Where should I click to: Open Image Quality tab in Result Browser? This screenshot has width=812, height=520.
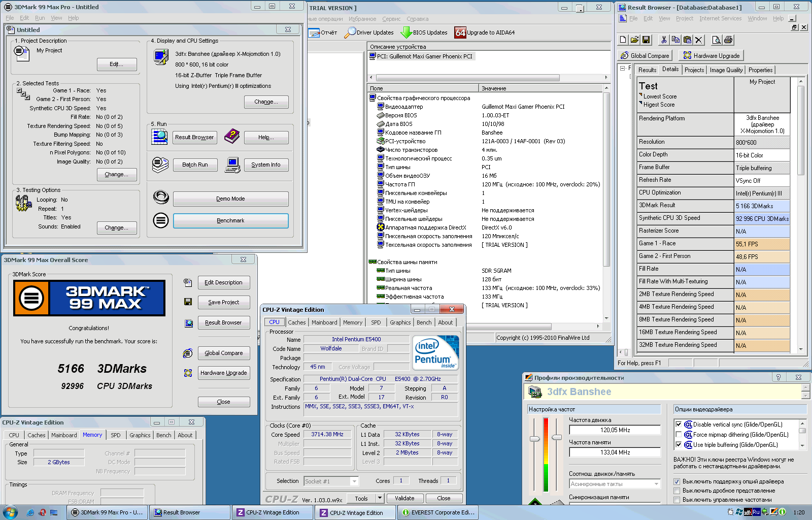tap(726, 70)
